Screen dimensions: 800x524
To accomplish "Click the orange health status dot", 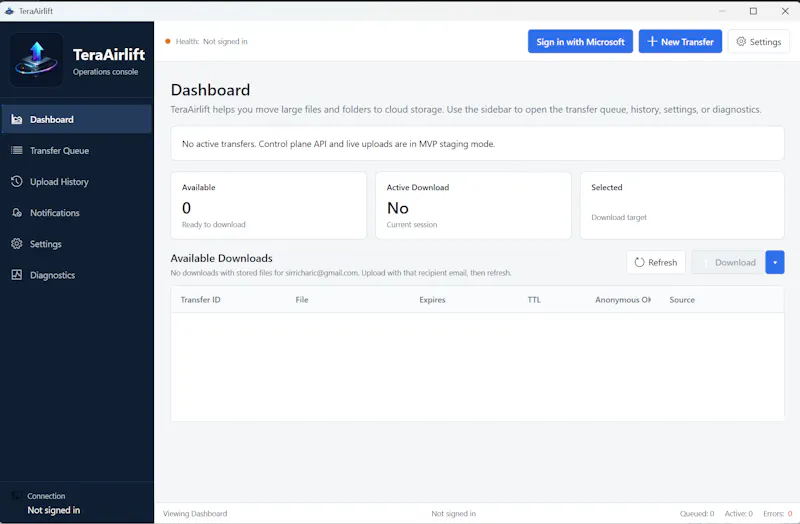I will pos(167,41).
